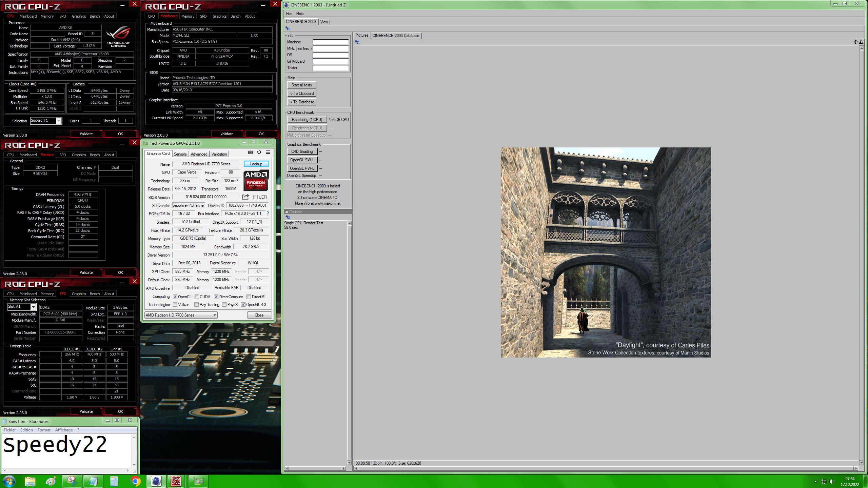Viewport: 868px width, 488px height.
Task: Click the volume speaker icon in system tray
Action: 832,482
